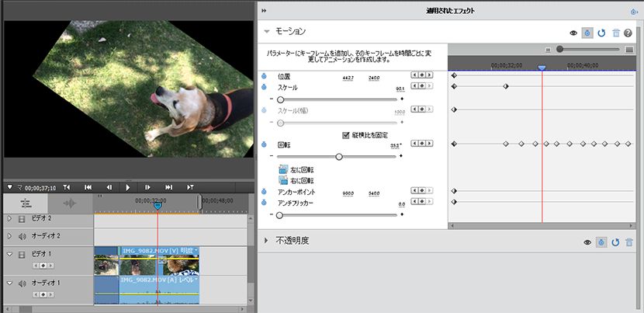Expand the オーディオ 2 track
644x313 pixels.
[x=10, y=237]
